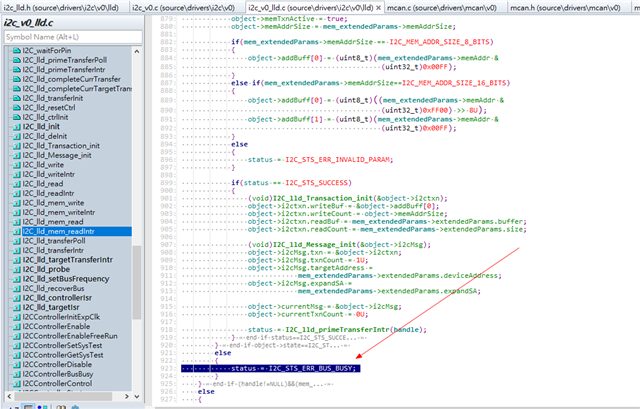Click the function icon beside I2CControllerEnable
This screenshot has width=640, height=409.
coord(17,327)
